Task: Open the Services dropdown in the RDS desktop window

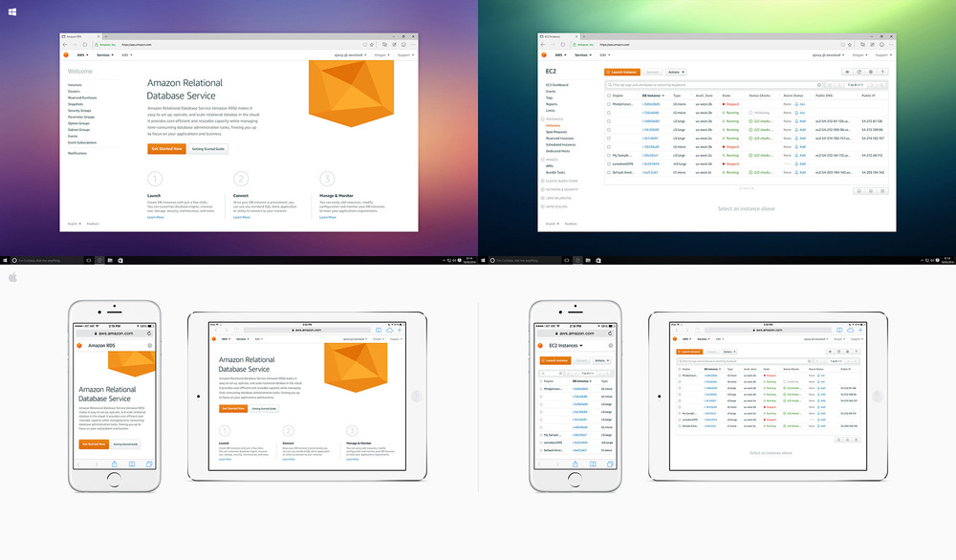Action: click(x=105, y=54)
